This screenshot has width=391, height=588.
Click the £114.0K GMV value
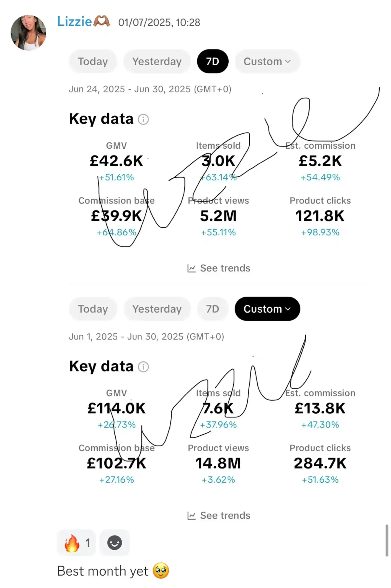pyautogui.click(x=116, y=408)
